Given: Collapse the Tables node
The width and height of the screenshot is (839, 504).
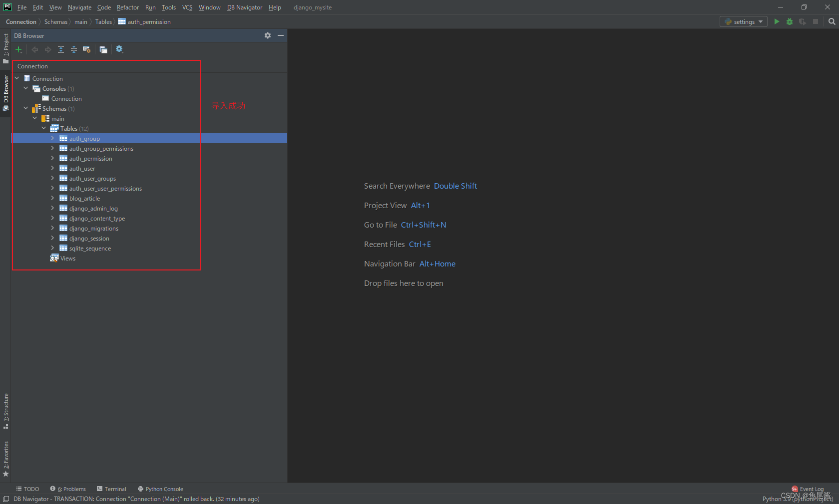Looking at the screenshot, I should pyautogui.click(x=44, y=128).
